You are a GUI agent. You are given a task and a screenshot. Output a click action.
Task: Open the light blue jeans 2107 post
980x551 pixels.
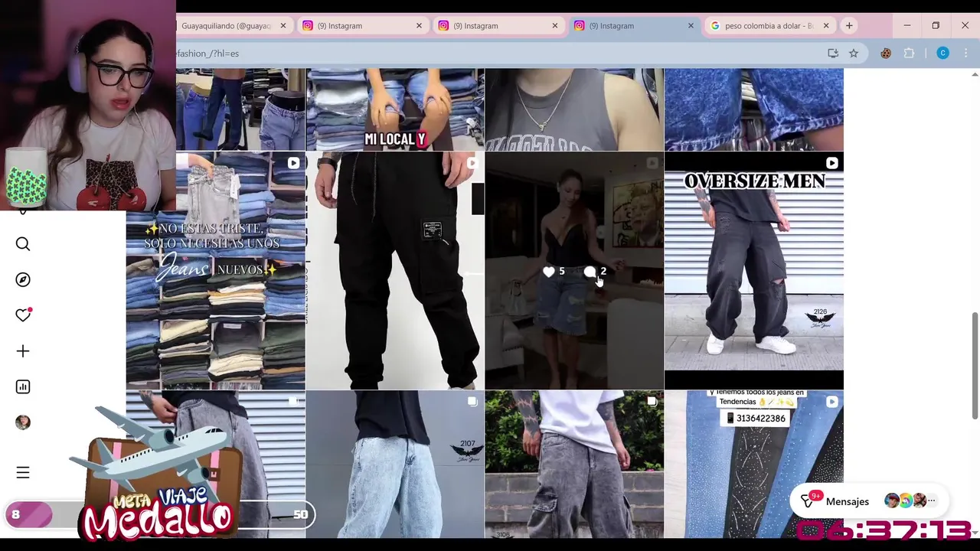tap(395, 465)
